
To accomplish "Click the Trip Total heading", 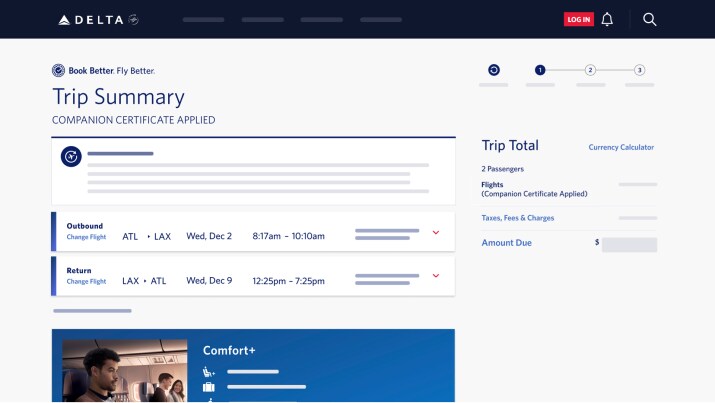I will pos(510,145).
